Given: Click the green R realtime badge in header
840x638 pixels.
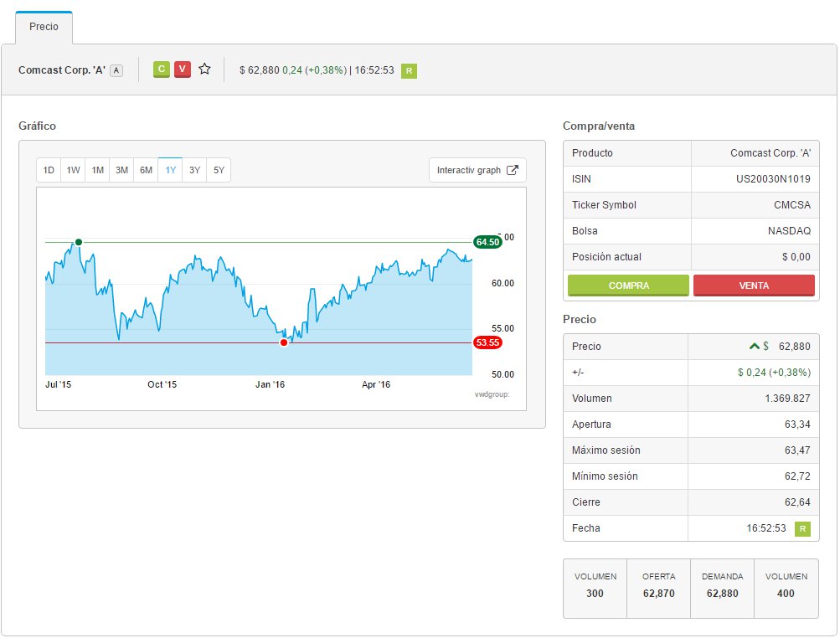Looking at the screenshot, I should pos(409,70).
